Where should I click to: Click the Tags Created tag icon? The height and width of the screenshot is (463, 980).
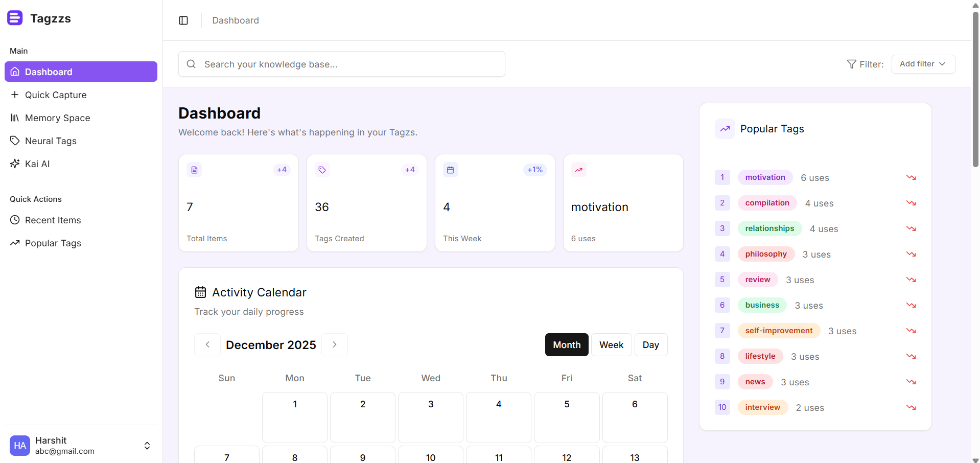click(x=322, y=170)
